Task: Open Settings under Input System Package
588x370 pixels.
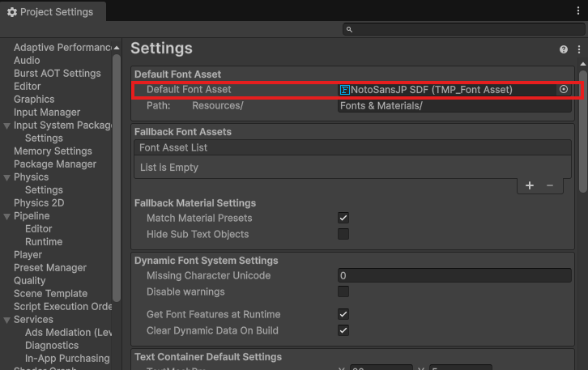Action: point(44,138)
